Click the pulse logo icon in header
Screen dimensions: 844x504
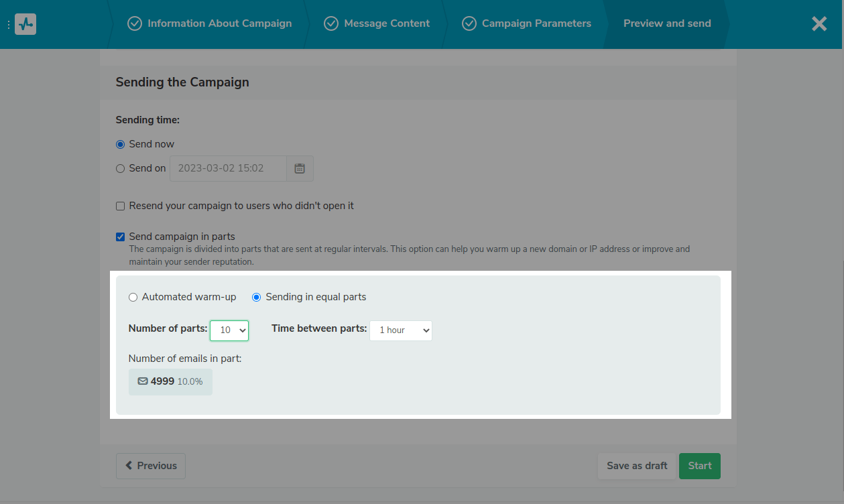[x=25, y=24]
